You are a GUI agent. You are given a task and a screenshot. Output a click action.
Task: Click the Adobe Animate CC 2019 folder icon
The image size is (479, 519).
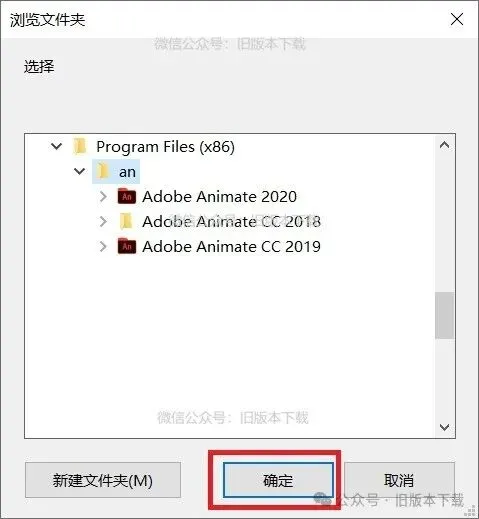click(x=127, y=246)
